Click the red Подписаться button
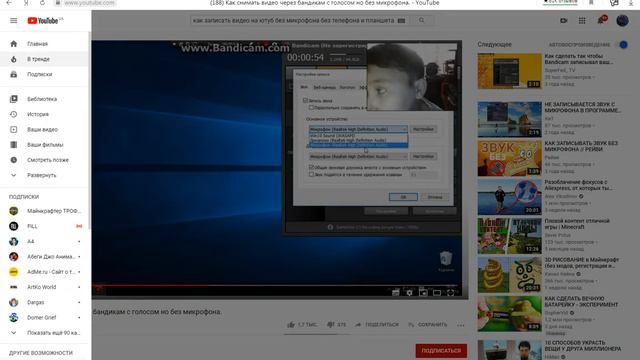640x360 pixels. pyautogui.click(x=441, y=351)
